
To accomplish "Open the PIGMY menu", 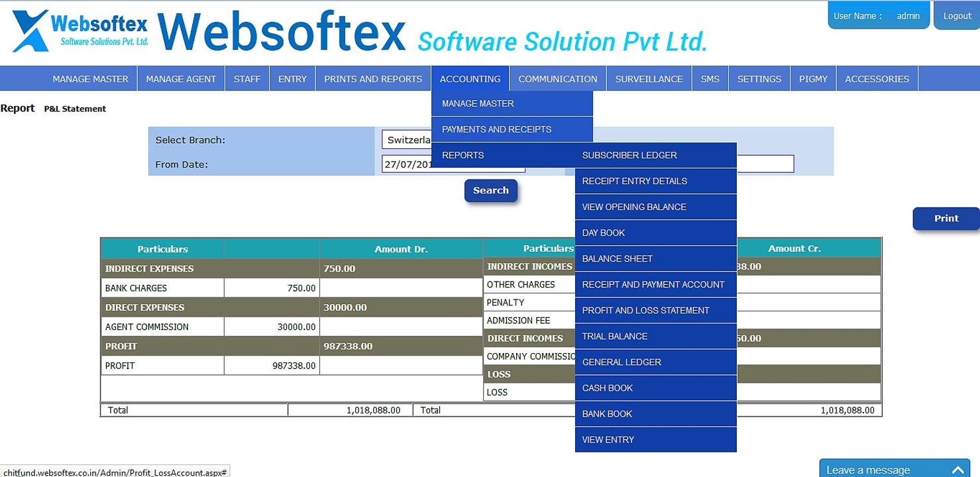I will 813,79.
